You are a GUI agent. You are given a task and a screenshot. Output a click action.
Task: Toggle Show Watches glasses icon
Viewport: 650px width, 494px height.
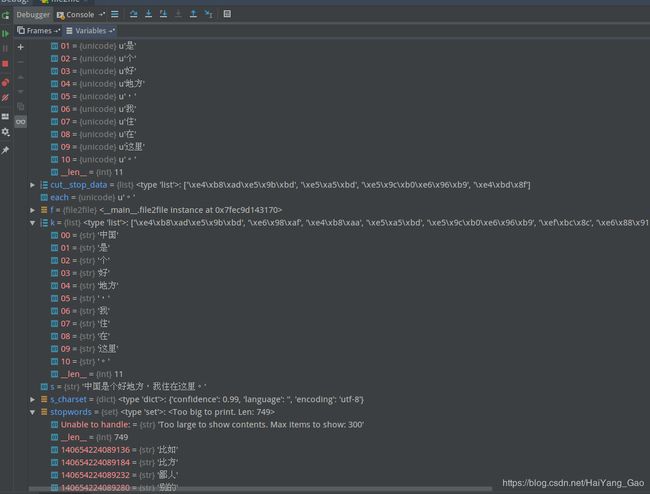(x=21, y=122)
